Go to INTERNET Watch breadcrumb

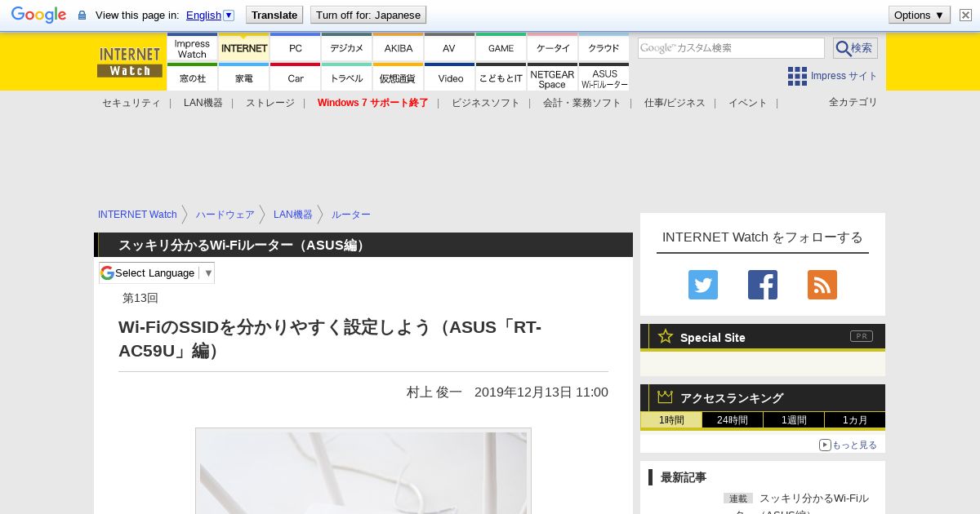point(137,215)
